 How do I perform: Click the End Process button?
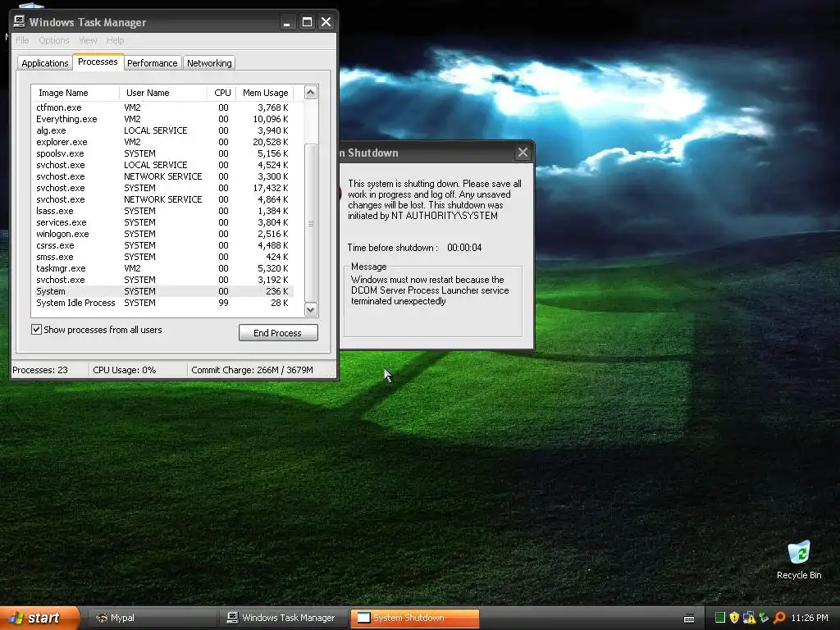tap(278, 333)
